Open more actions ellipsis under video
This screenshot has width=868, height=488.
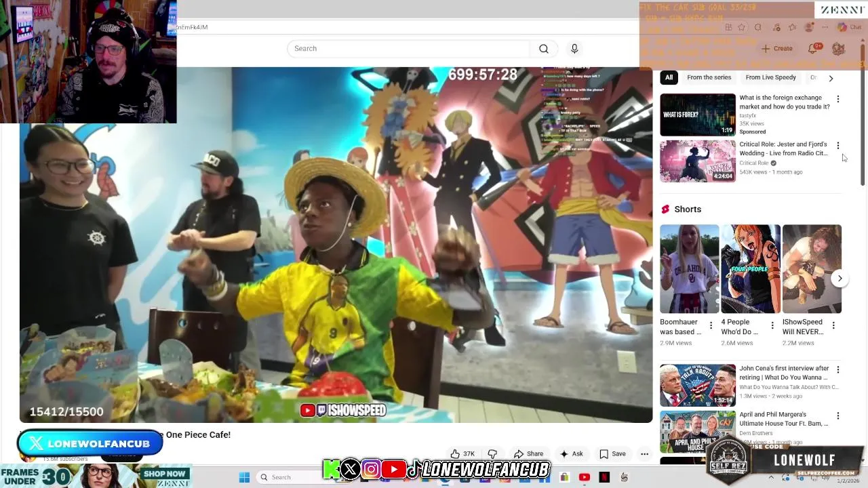644,454
